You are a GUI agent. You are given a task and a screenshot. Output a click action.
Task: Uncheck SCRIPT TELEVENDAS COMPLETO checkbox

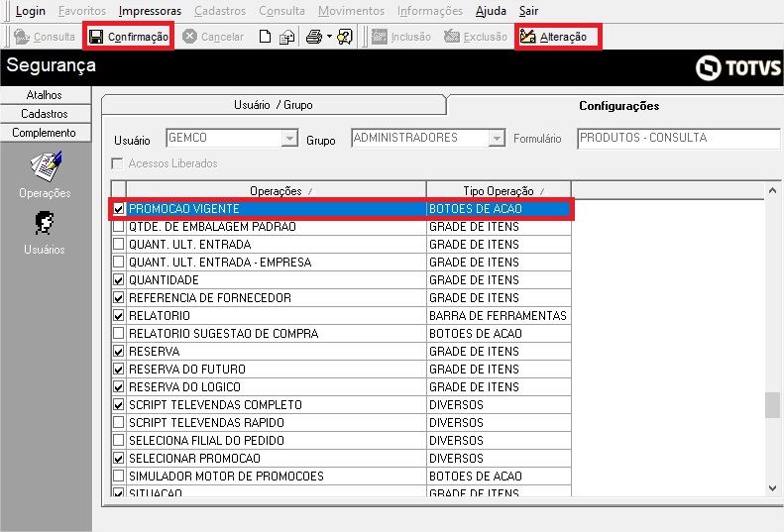pos(119,404)
